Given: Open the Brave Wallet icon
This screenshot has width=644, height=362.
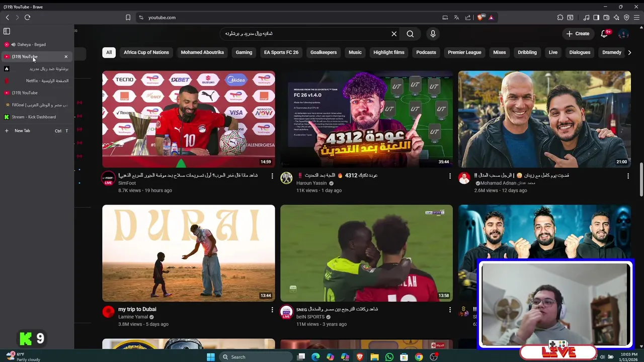Looking at the screenshot, I should click(606, 17).
